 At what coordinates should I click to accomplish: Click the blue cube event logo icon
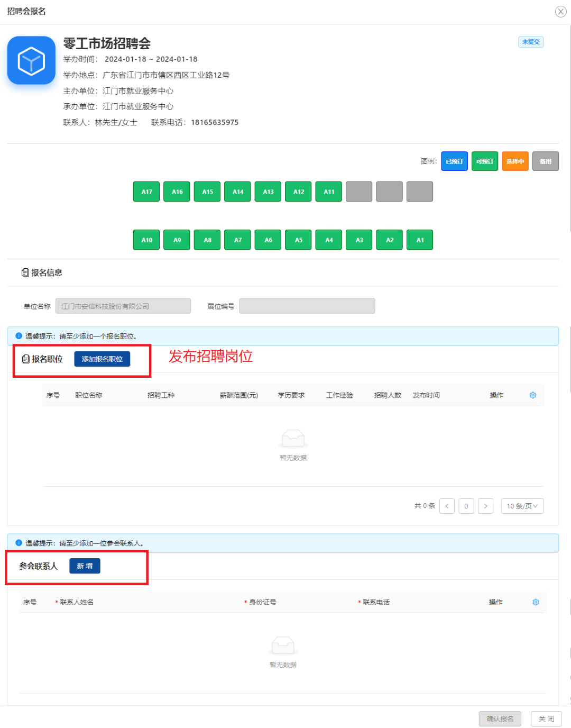point(31,60)
